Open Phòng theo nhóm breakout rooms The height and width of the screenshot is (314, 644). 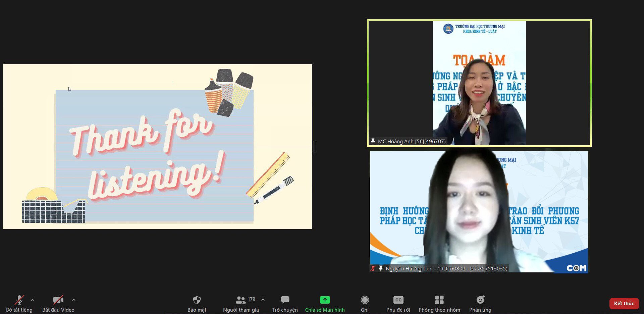439,303
